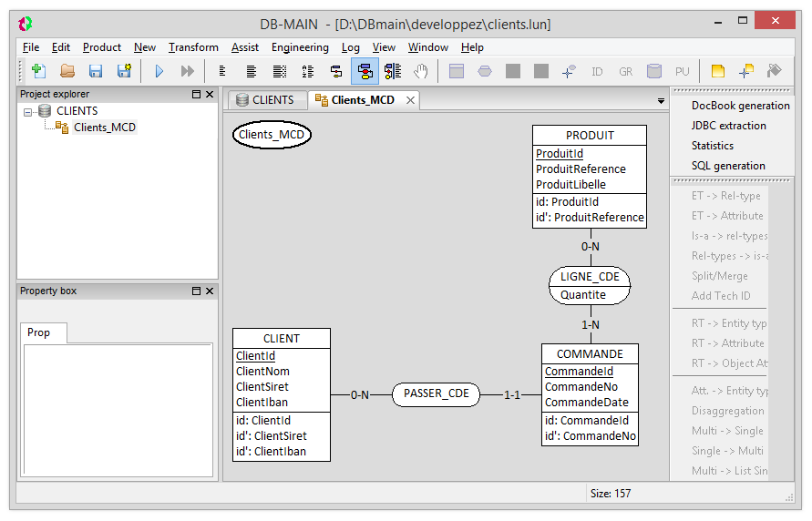This screenshot has width=812, height=521.
Task: Open the File menu
Action: pos(31,47)
